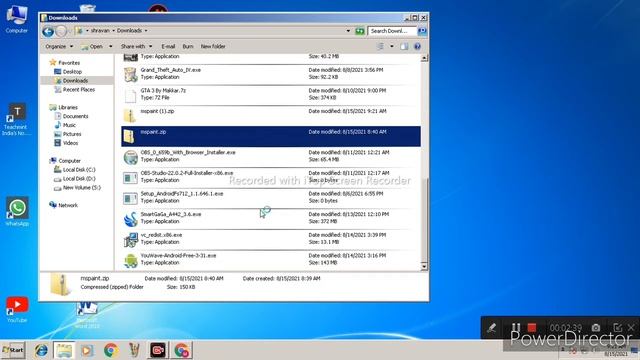Click the file list scroll down arrow
Viewport: 640px width, 360px height.
(424, 267)
